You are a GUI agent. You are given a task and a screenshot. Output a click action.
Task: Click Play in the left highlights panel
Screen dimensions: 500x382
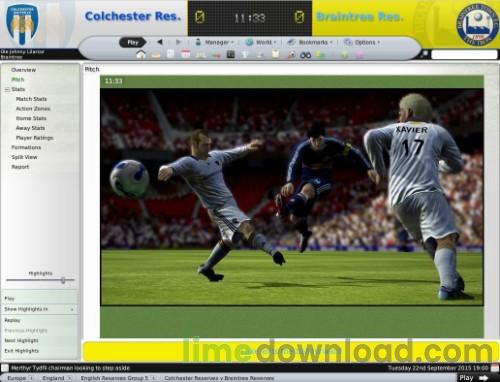(x=9, y=298)
